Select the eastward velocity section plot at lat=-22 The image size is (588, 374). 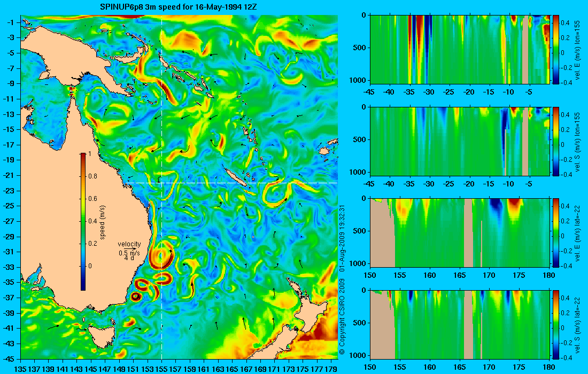[460, 233]
